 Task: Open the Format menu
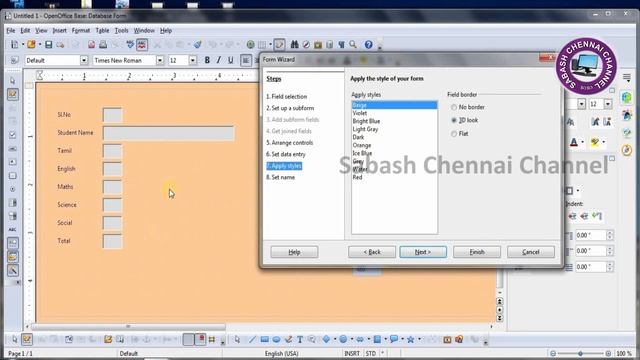[x=80, y=31]
